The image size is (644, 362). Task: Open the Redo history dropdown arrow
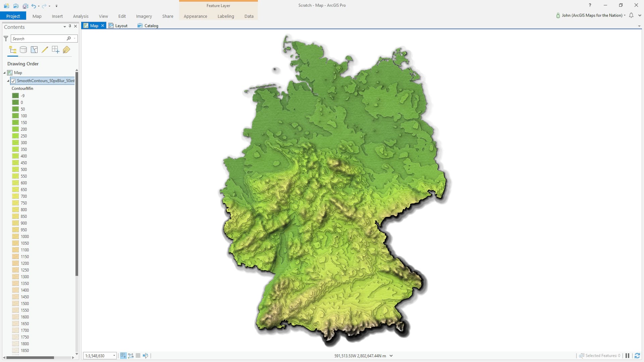[x=49, y=6]
